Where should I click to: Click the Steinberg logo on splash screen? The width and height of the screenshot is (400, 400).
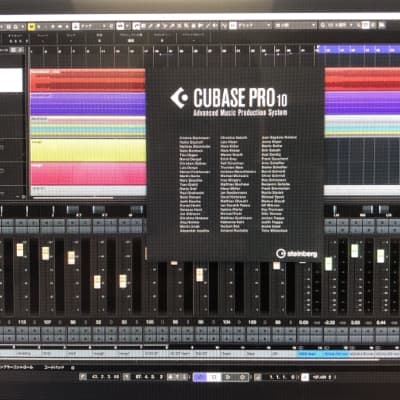296,254
